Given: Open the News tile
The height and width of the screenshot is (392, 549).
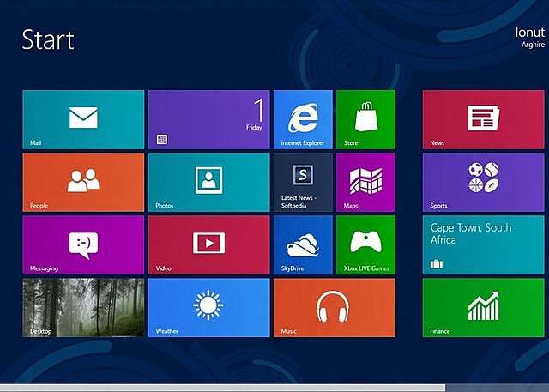Looking at the screenshot, I should 484,120.
